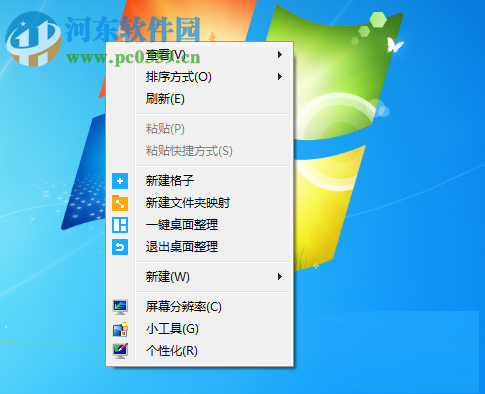Select 新建格子 from the context menu

click(x=200, y=181)
